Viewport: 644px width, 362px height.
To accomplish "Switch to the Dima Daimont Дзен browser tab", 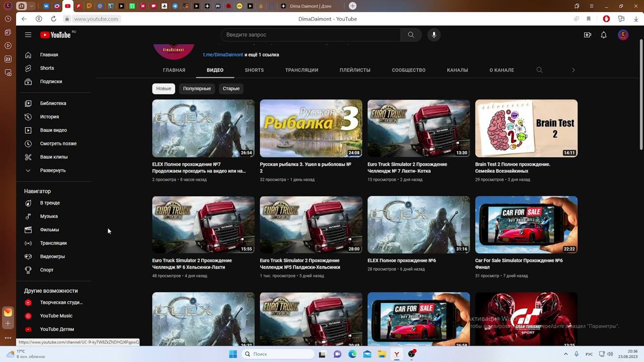I will (x=311, y=6).
